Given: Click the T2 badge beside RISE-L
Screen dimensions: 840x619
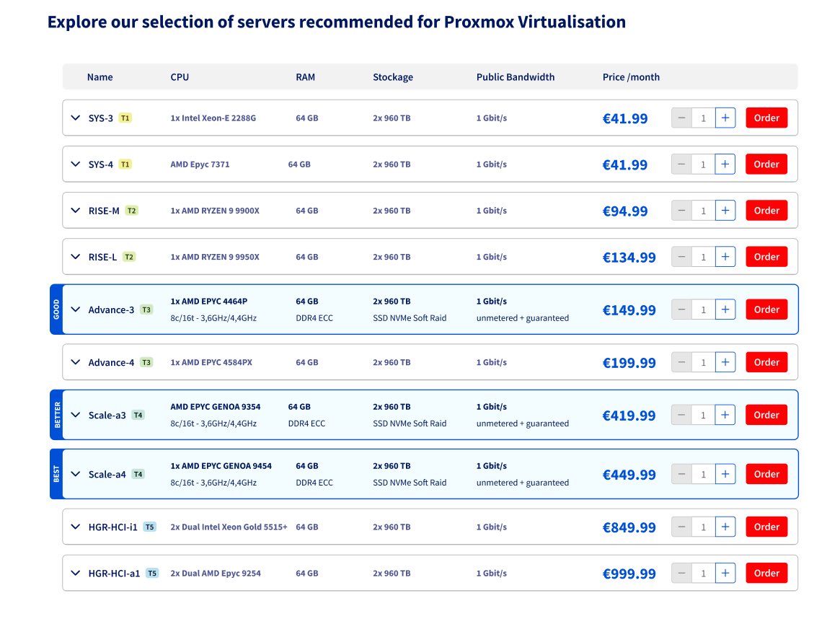Looking at the screenshot, I should 129,257.
